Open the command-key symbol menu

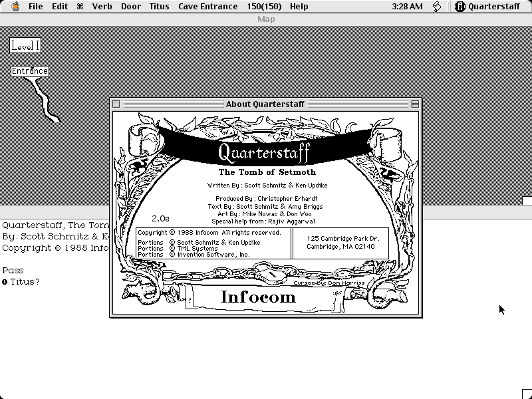coord(80,7)
